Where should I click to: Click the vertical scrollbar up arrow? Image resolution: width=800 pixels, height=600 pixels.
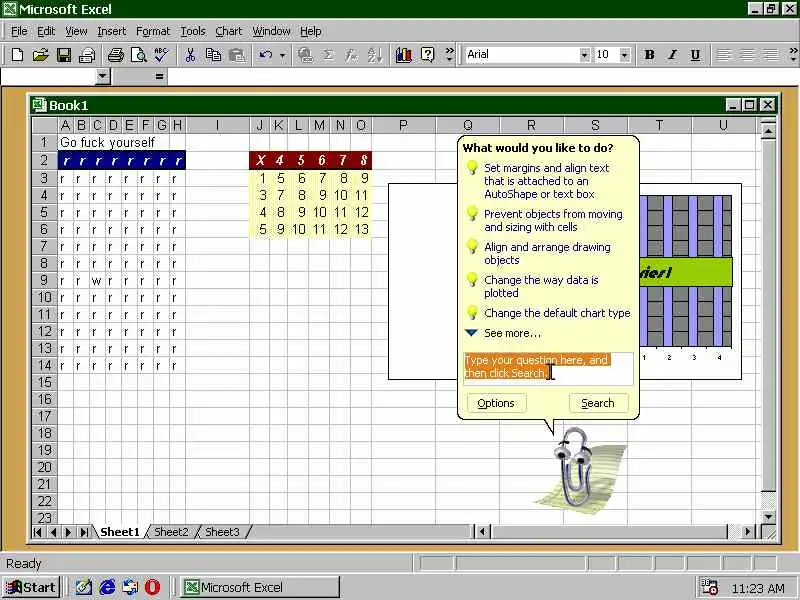tap(769, 131)
